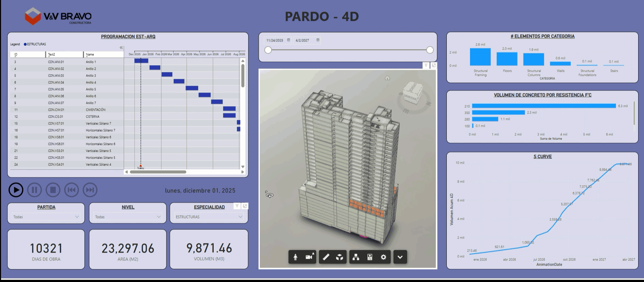The image size is (644, 282).
Task: Open the camera interactions tool
Action: click(x=309, y=257)
